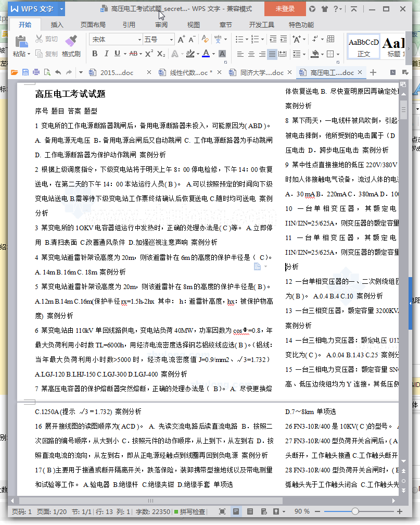Screen dimensions: 420x525
Task: Open the 引用 ribbon tab
Action: pos(129,25)
